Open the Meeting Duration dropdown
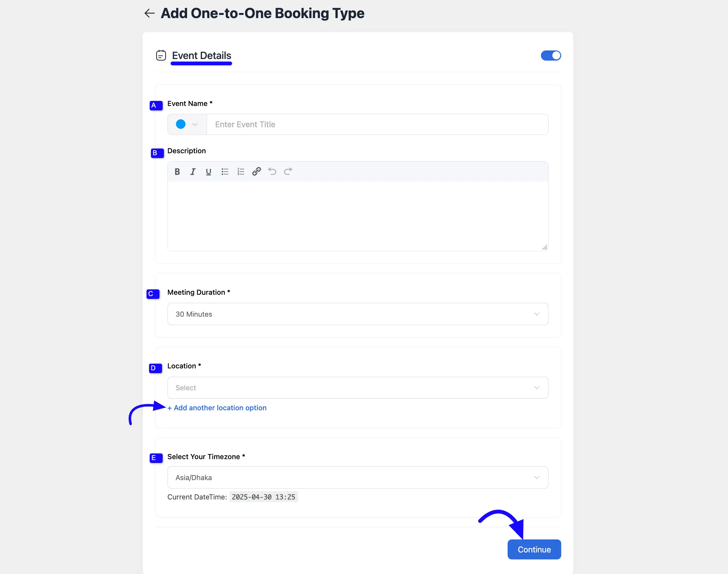The width and height of the screenshot is (728, 574). [x=358, y=314]
